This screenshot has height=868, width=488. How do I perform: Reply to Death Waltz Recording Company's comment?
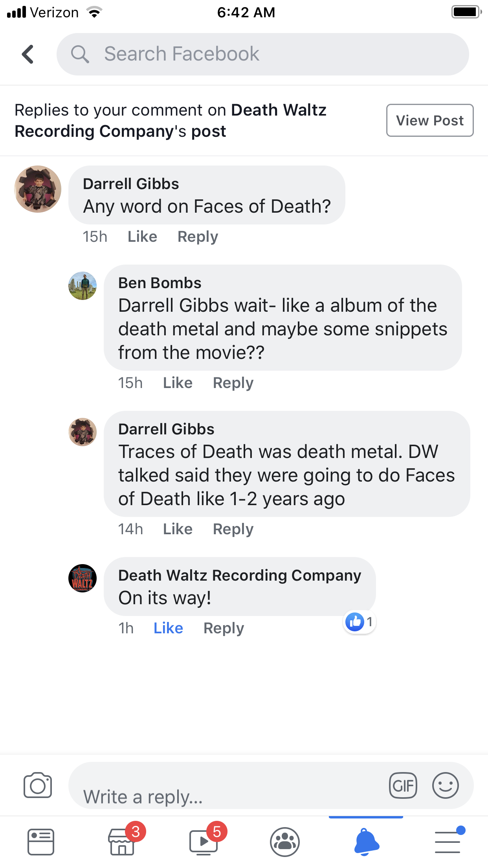pos(224,628)
